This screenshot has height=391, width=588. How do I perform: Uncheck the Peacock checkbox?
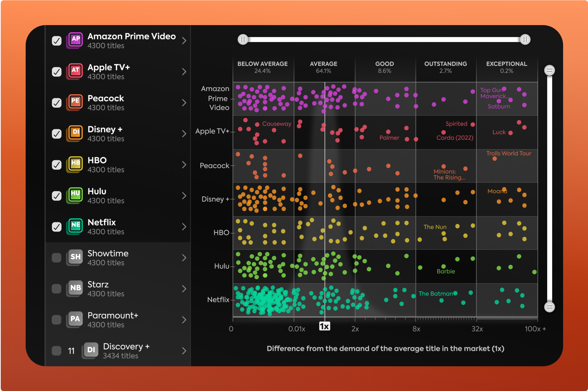click(57, 103)
